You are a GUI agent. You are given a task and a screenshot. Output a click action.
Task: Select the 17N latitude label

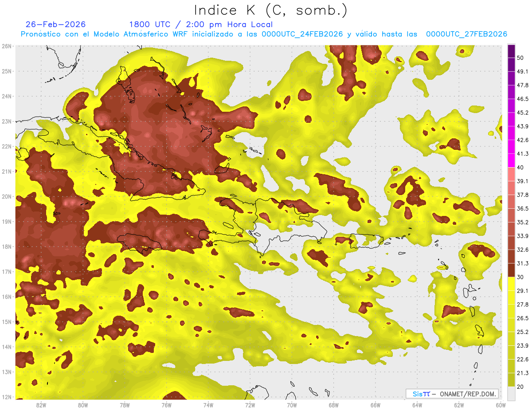tap(6, 271)
